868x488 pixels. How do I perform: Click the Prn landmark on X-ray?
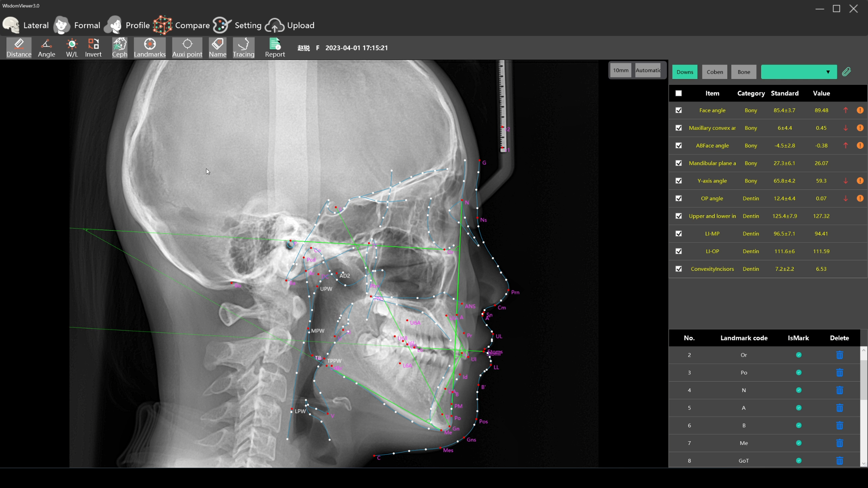tap(508, 290)
